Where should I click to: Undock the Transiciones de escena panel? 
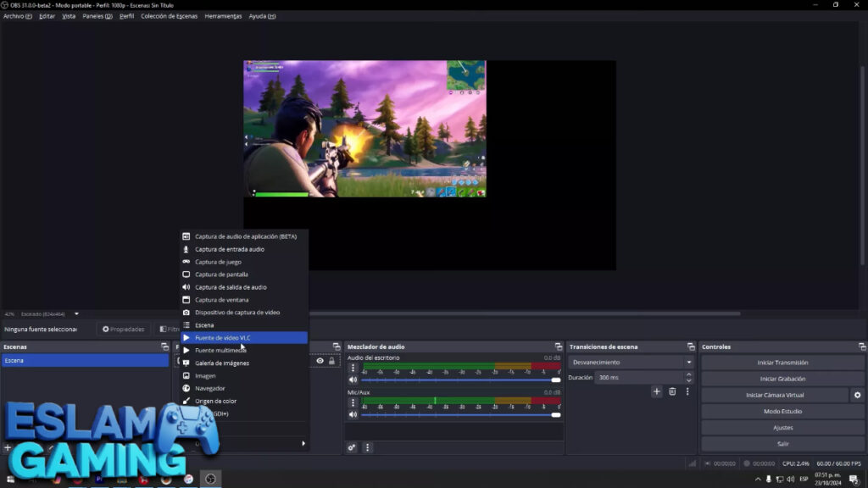click(691, 347)
